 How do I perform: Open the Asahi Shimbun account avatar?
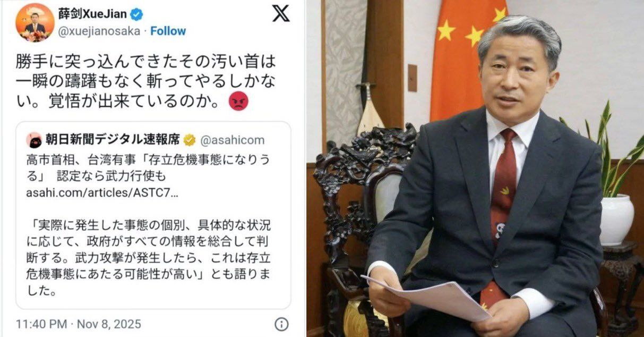35,140
